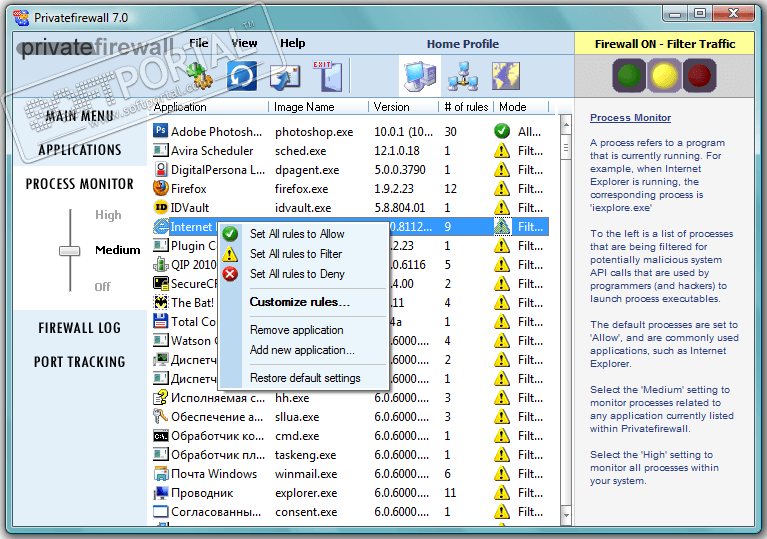Viewport: 767px width, 539px height.
Task: Click the IDVault ID icon
Action: (x=160, y=207)
